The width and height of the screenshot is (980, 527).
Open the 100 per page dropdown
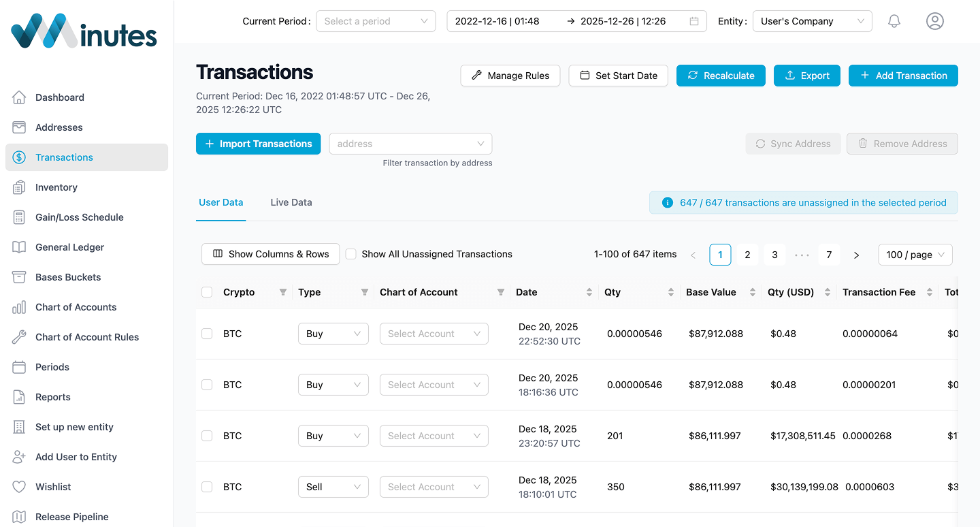915,254
